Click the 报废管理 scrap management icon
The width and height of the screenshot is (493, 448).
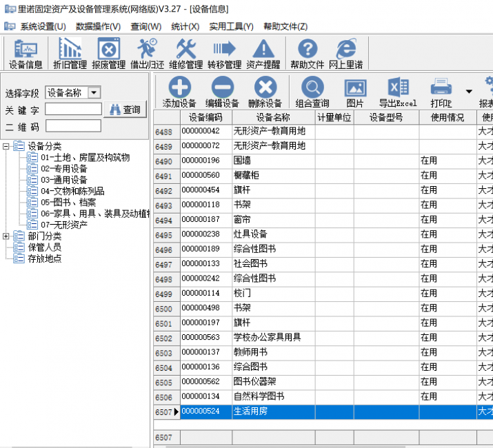109,54
